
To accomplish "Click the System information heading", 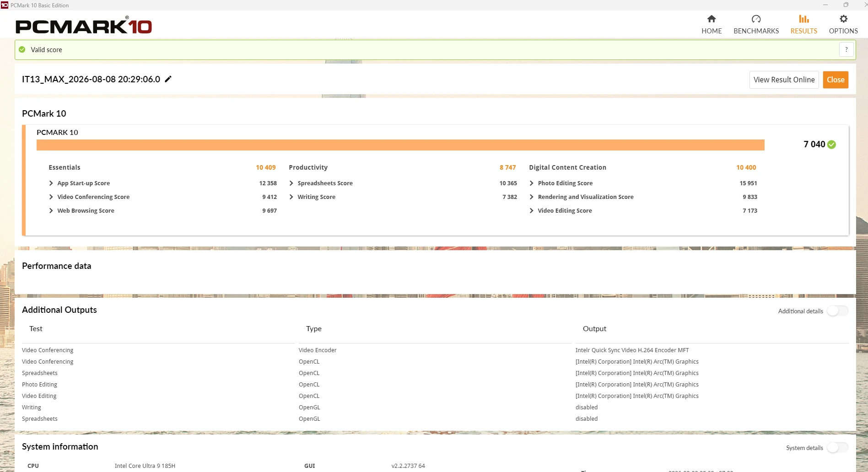I will click(x=60, y=447).
